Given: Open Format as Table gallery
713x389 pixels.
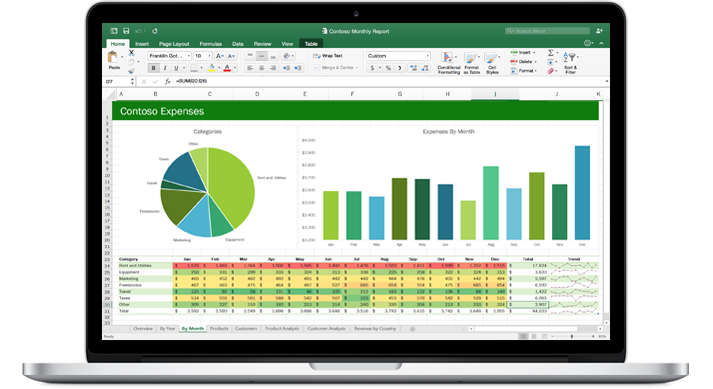Looking at the screenshot, I should 472,63.
